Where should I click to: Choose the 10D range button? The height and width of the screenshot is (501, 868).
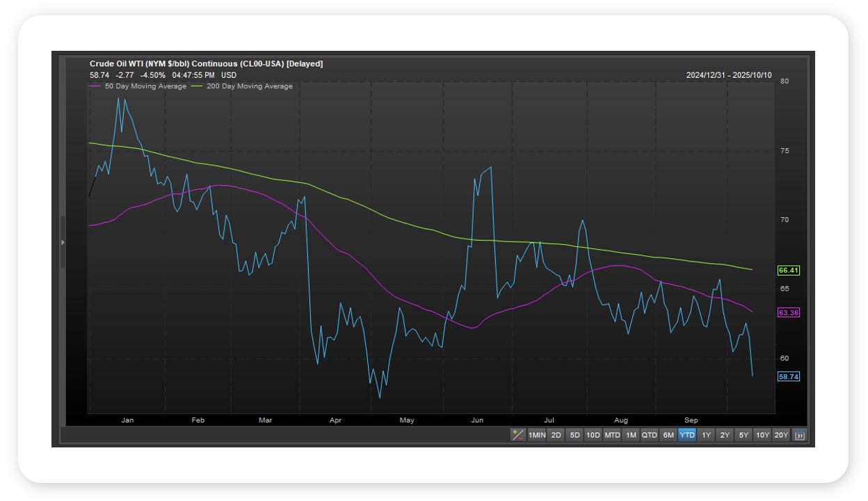pos(593,436)
